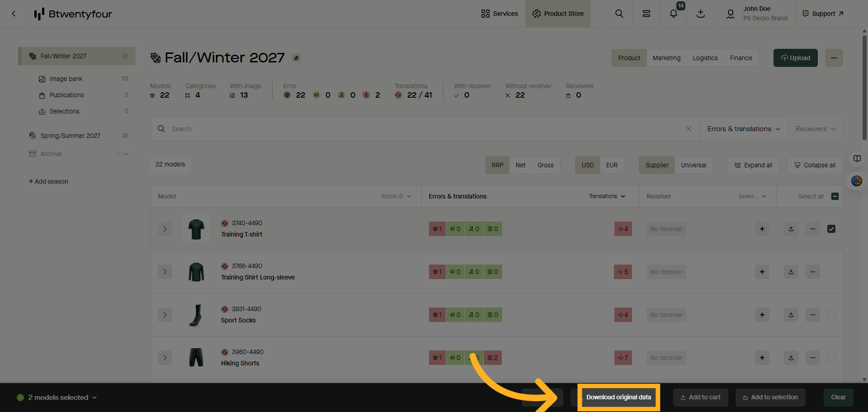
Task: Check the Training Shirt Long-sleeve checkbox
Action: 831,272
